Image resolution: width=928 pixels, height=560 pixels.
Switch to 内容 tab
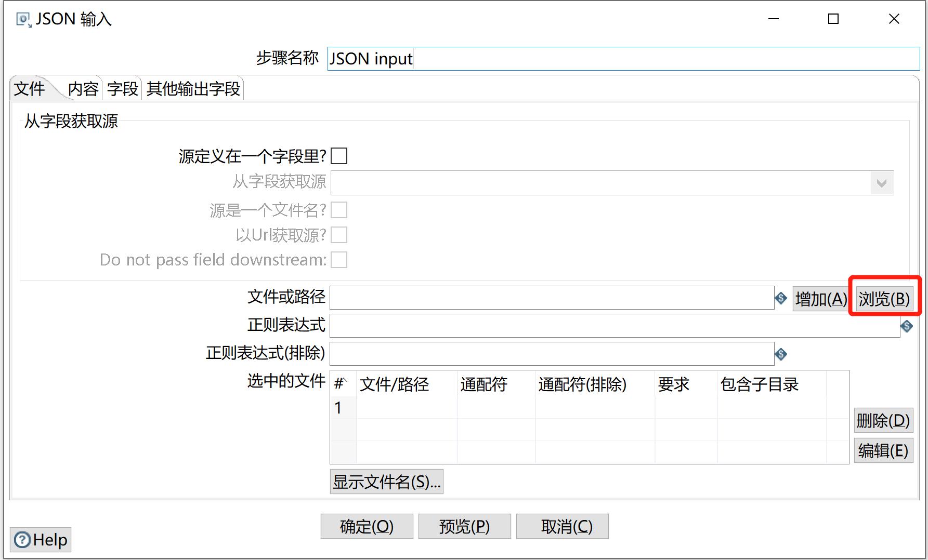[x=83, y=89]
